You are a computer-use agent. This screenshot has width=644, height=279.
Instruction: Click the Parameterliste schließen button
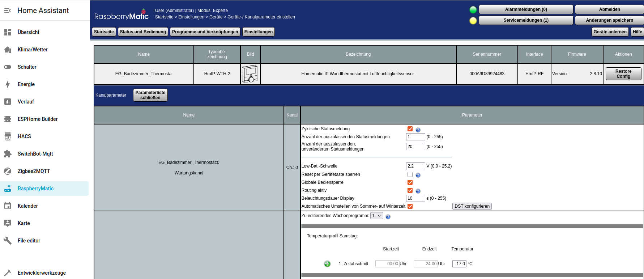tap(150, 95)
